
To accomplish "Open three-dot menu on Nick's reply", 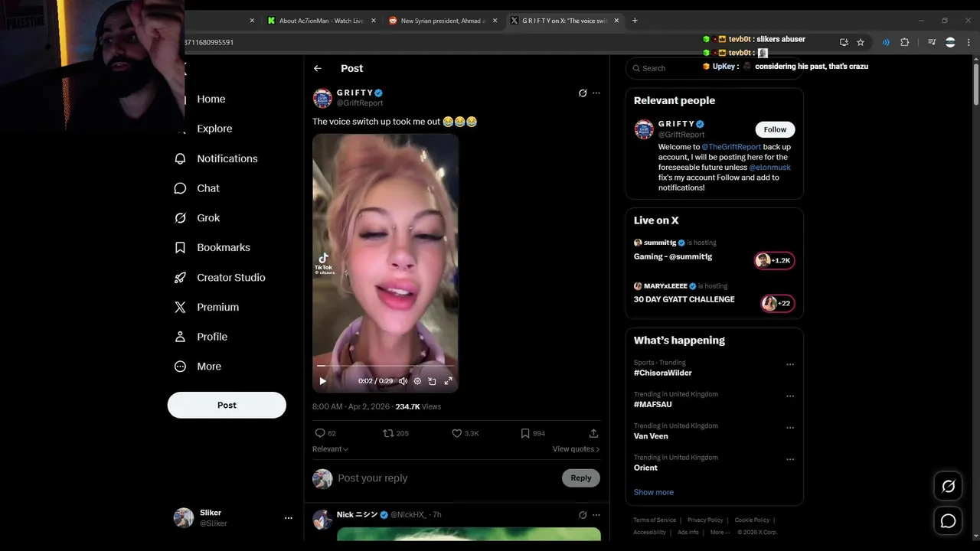I will [x=596, y=515].
